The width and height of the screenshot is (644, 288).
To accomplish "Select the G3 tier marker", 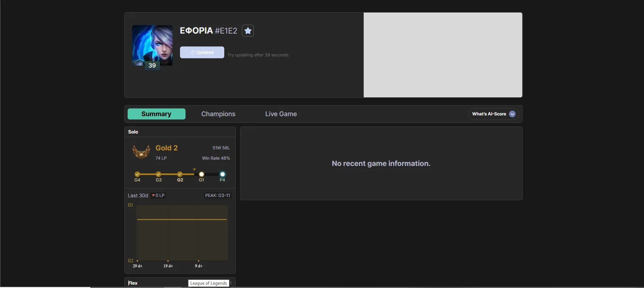I will click(158, 174).
